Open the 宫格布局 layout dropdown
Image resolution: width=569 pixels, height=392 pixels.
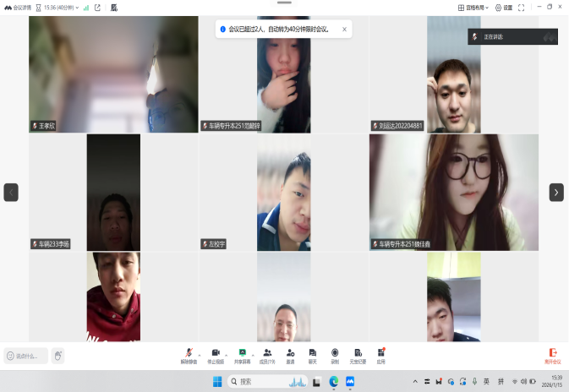coord(474,8)
